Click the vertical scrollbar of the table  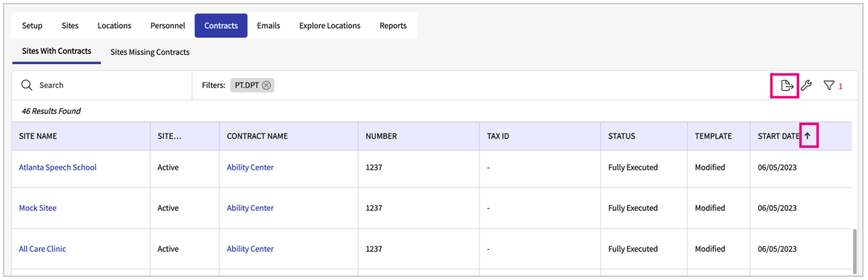[856, 250]
